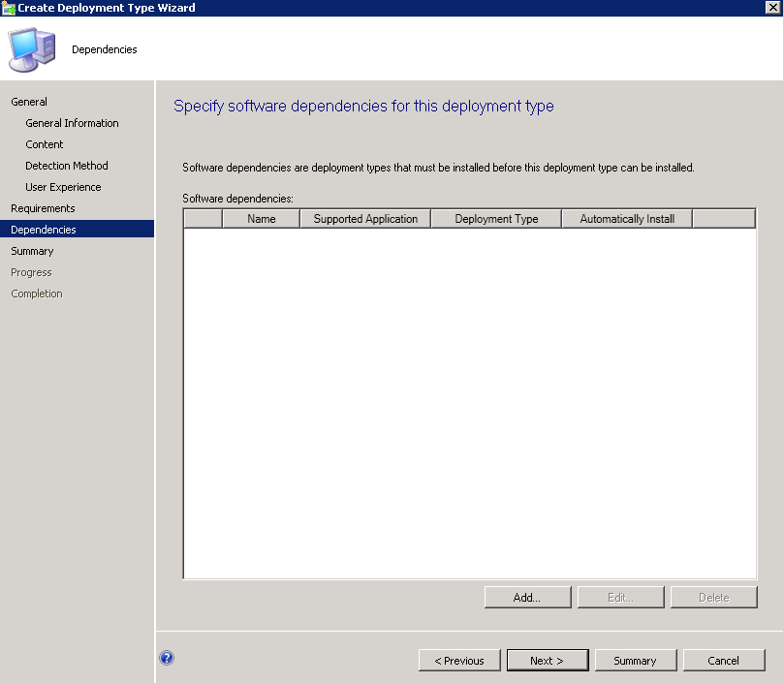Select Requirements in the wizard steps
Viewport: 784px width, 683px height.
(43, 208)
